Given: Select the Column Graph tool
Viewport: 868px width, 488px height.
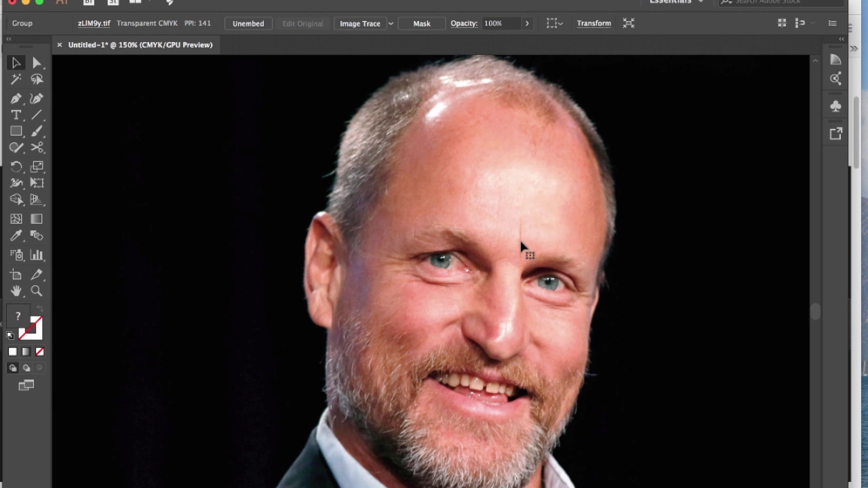Looking at the screenshot, I should (x=37, y=255).
